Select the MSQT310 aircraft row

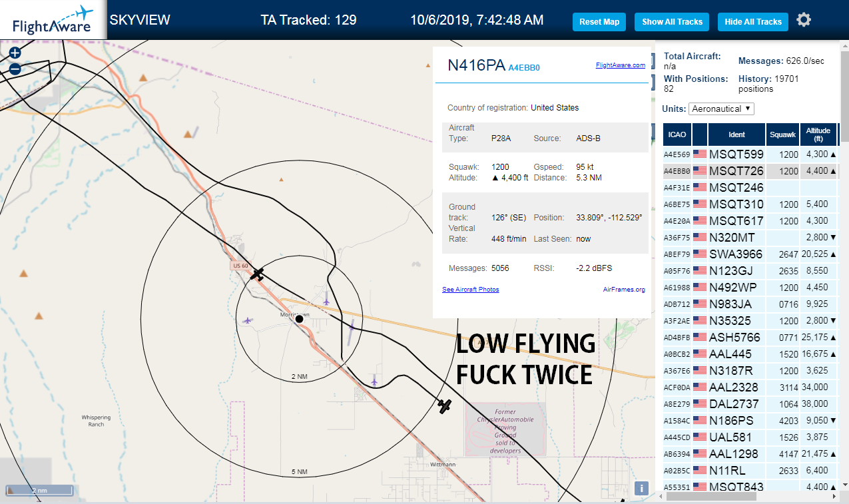point(750,204)
